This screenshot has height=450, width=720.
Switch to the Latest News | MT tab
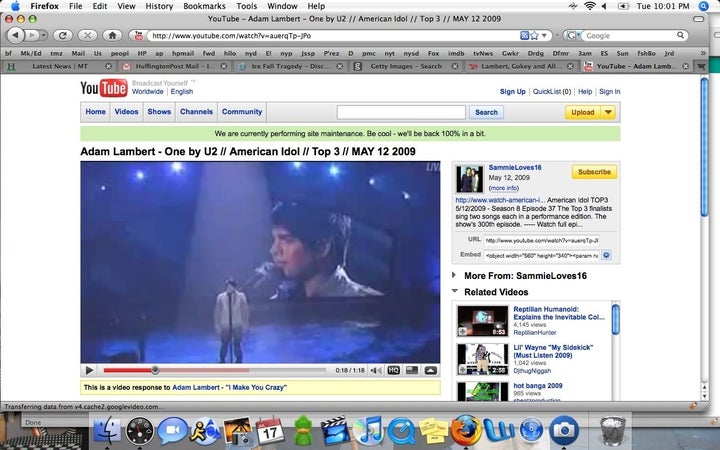tap(60, 66)
